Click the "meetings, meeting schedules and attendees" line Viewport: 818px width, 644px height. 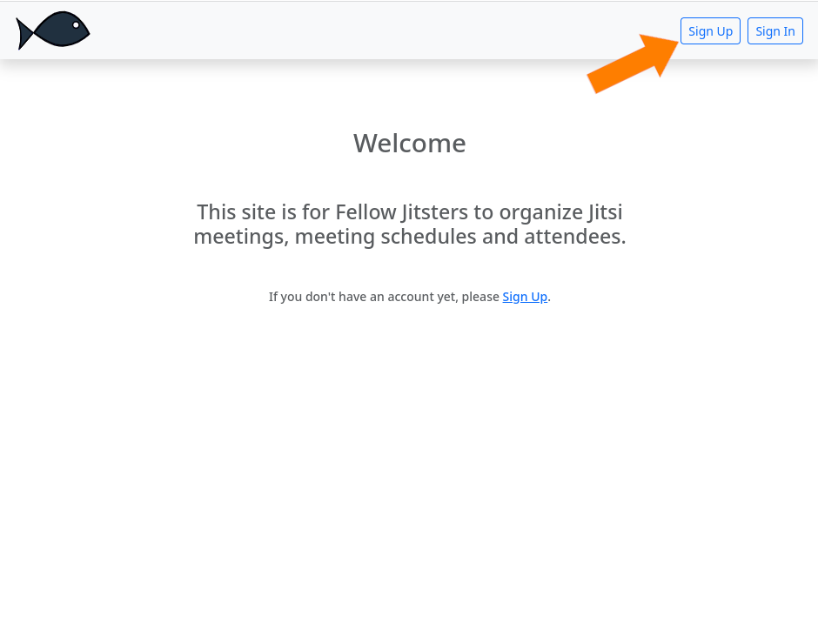click(x=409, y=237)
